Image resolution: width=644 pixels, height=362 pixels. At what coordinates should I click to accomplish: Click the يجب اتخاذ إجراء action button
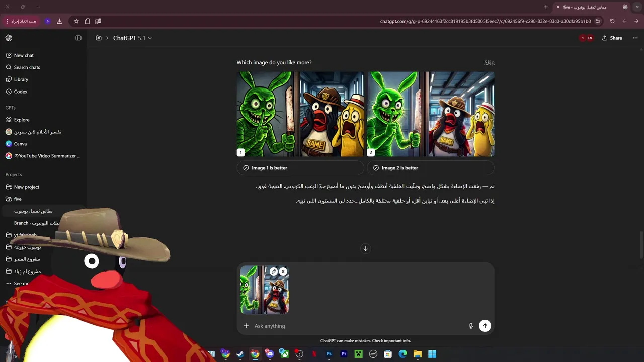pyautogui.click(x=21, y=21)
